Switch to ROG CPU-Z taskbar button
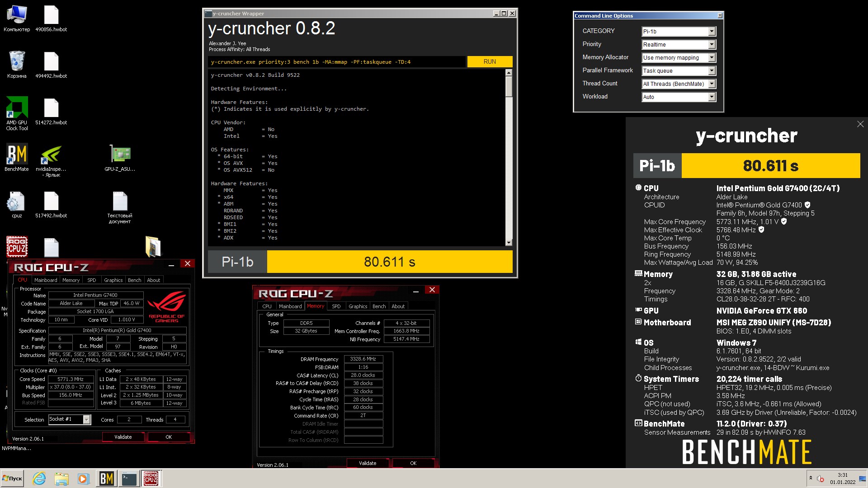Viewport: 868px width, 488px height. 151,479
